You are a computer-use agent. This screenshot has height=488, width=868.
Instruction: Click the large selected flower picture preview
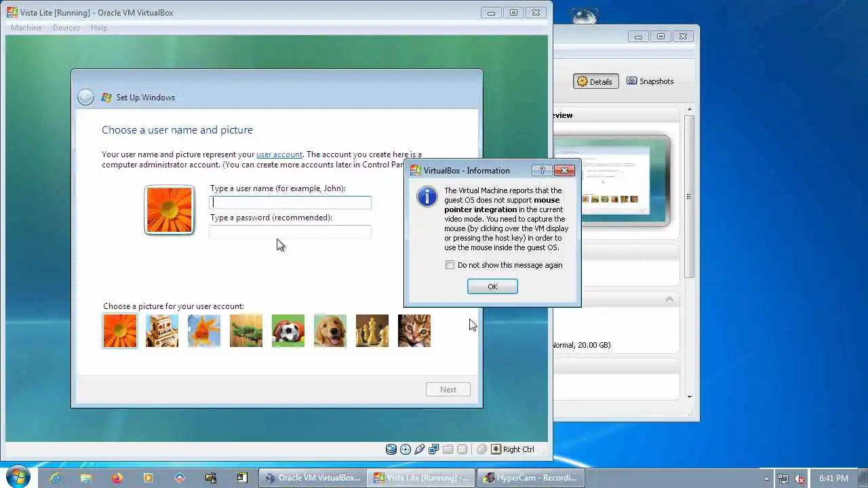(x=170, y=210)
